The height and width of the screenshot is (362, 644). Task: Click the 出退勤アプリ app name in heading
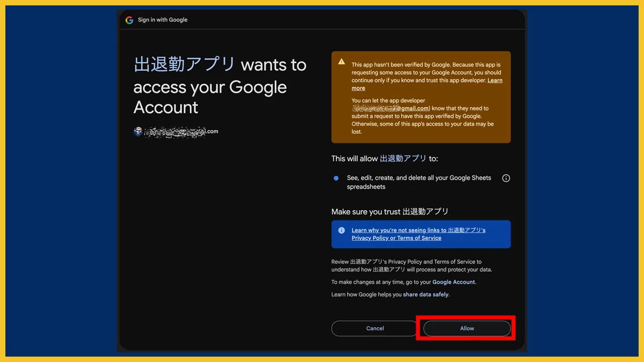[185, 65]
